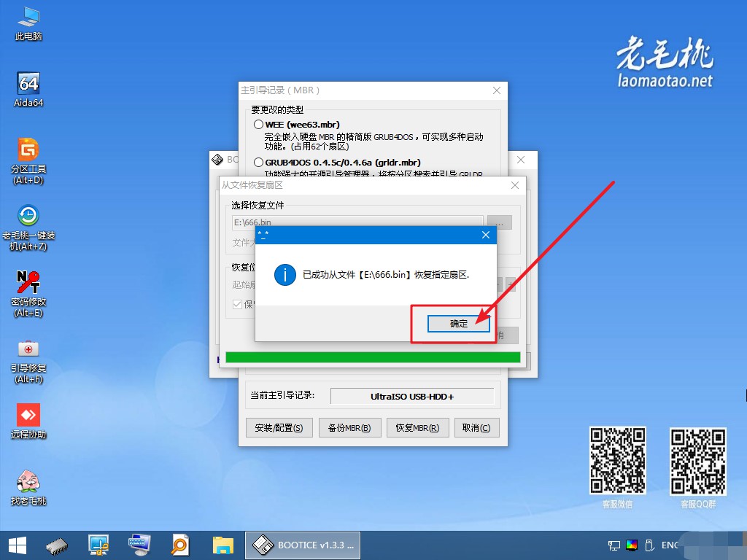
Task: Switch to BOOTICE v1.3.3 taskbar button
Action: click(x=303, y=545)
